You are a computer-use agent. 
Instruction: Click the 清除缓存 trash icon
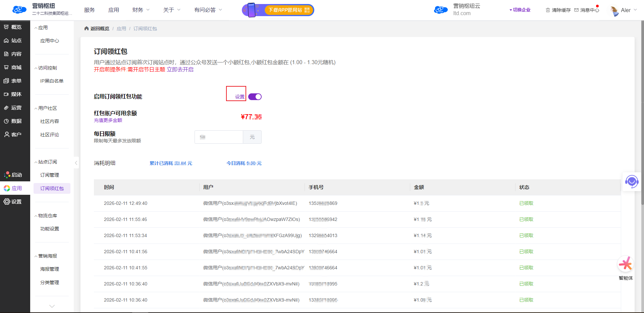click(x=548, y=10)
